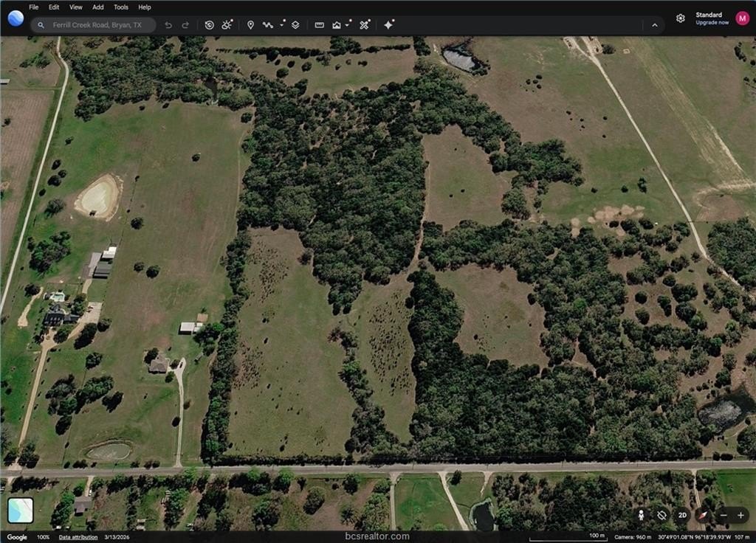Screen dimensions: 756x543
Task: Open the map layers icon
Action: [x=295, y=25]
